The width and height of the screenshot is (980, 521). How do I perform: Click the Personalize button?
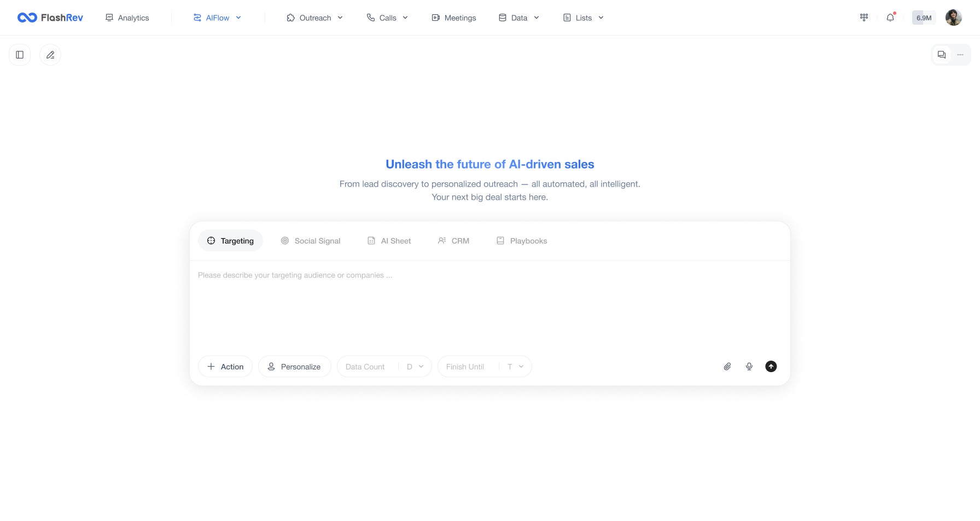coord(294,367)
